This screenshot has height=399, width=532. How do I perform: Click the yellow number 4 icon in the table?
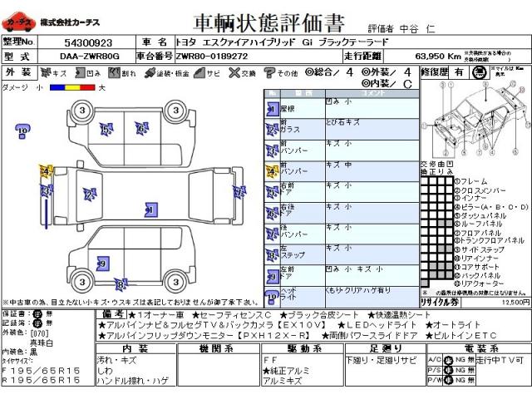pos(272,172)
